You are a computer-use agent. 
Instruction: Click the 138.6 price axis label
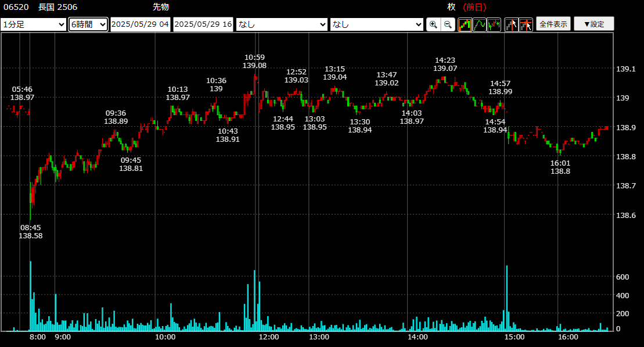pyautogui.click(x=625, y=216)
